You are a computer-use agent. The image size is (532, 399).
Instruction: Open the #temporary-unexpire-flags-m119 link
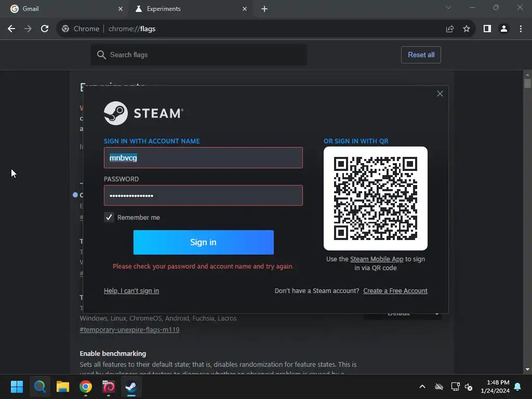pyautogui.click(x=129, y=329)
